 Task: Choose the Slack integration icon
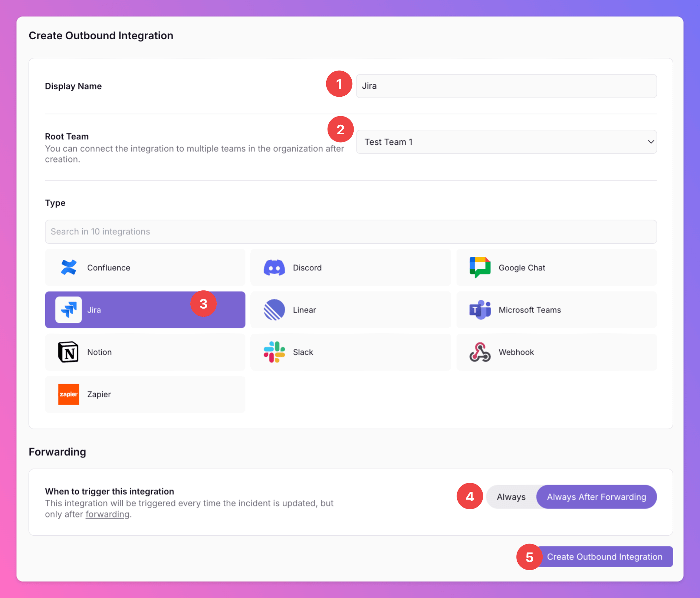(274, 352)
